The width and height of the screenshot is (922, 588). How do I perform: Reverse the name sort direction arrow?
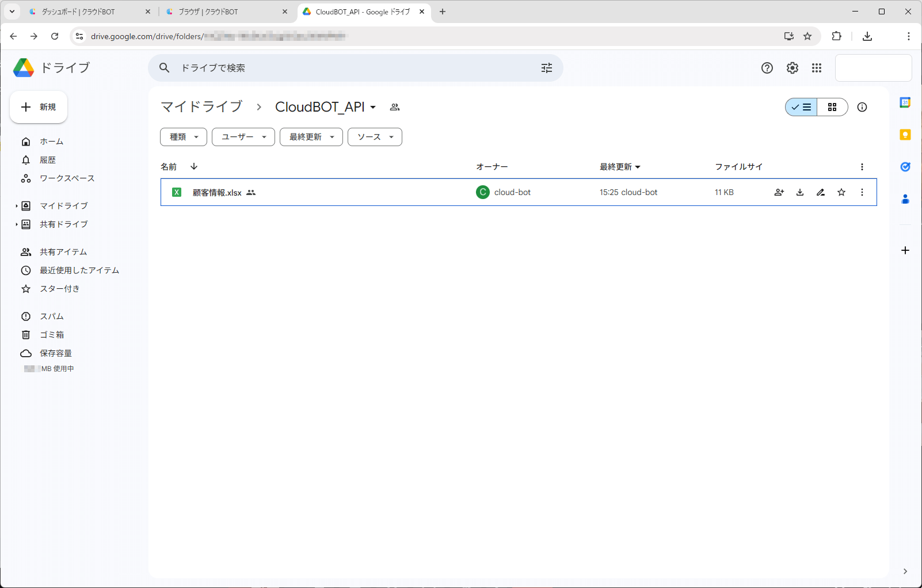pos(194,166)
